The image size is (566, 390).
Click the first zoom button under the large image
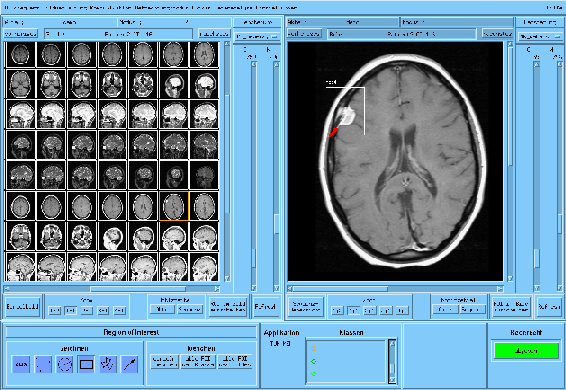pyautogui.click(x=338, y=311)
